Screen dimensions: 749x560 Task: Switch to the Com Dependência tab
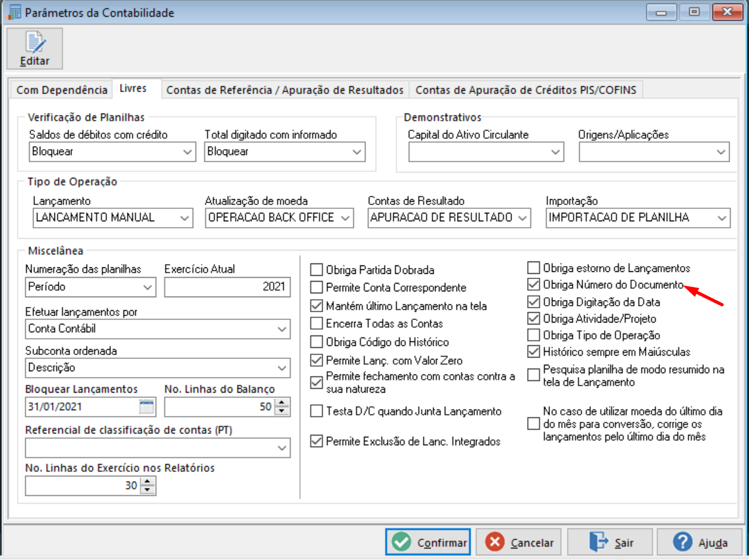point(62,90)
